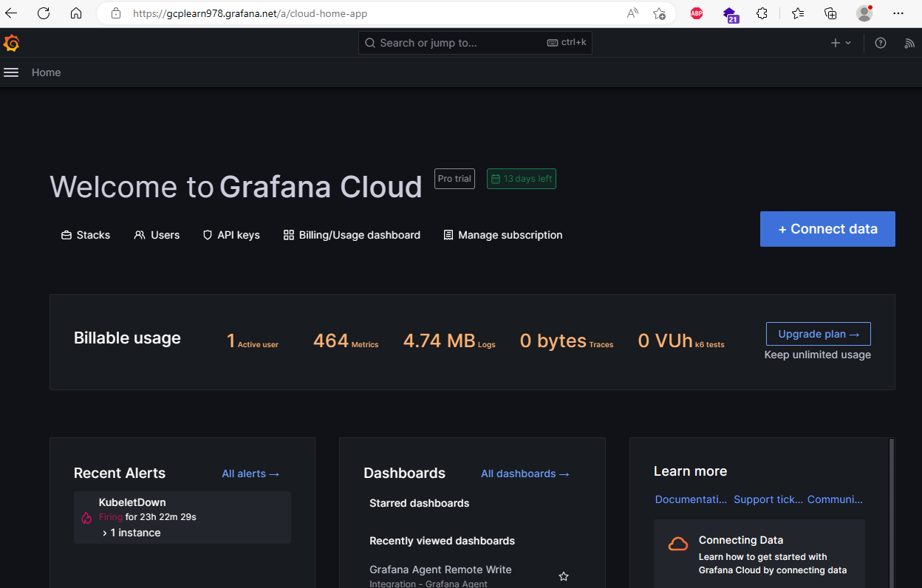This screenshot has width=922, height=588.
Task: Click the KubeletDown alert title
Action: 132,502
